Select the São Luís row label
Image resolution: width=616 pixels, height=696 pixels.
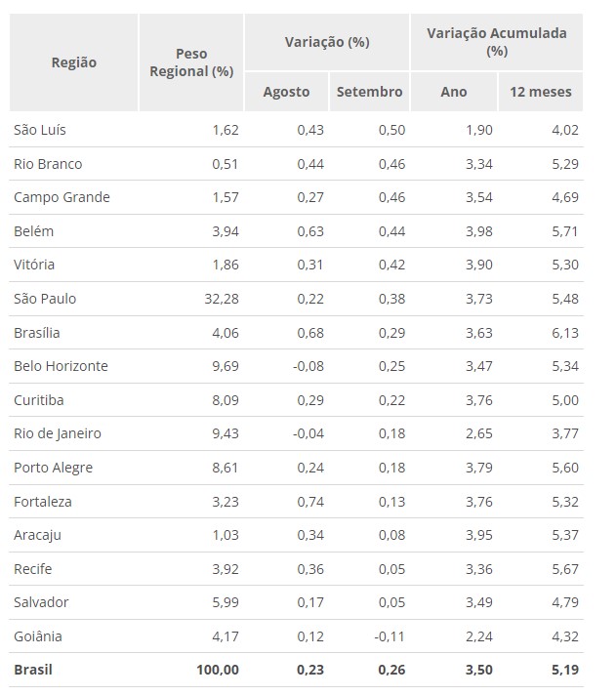(40, 130)
